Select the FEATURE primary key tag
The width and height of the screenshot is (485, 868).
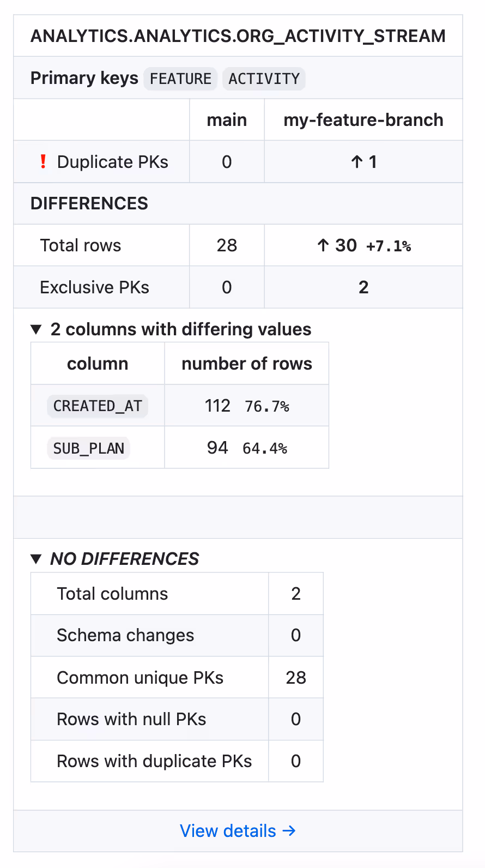click(180, 79)
